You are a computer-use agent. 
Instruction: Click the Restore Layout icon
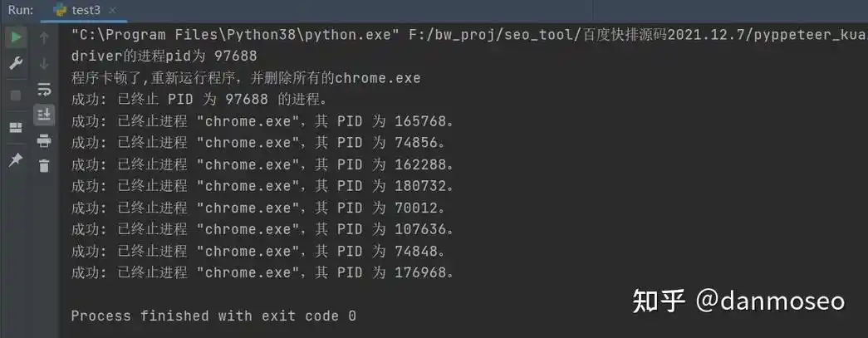(15, 127)
